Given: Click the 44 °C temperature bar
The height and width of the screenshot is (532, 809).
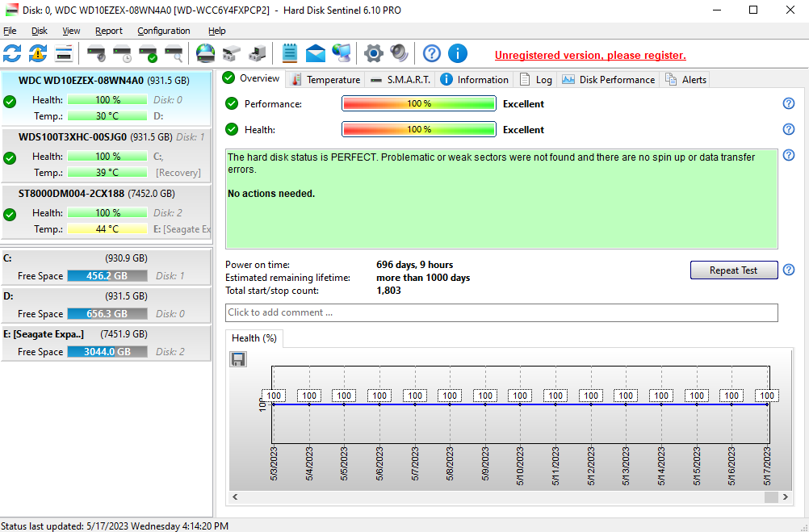Looking at the screenshot, I should pyautogui.click(x=107, y=228).
